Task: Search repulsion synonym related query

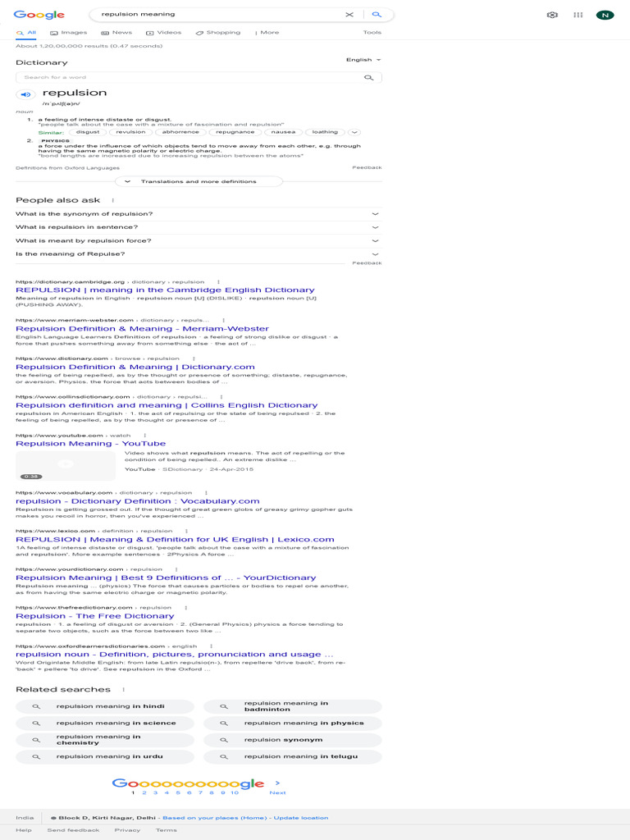Action: (x=293, y=741)
